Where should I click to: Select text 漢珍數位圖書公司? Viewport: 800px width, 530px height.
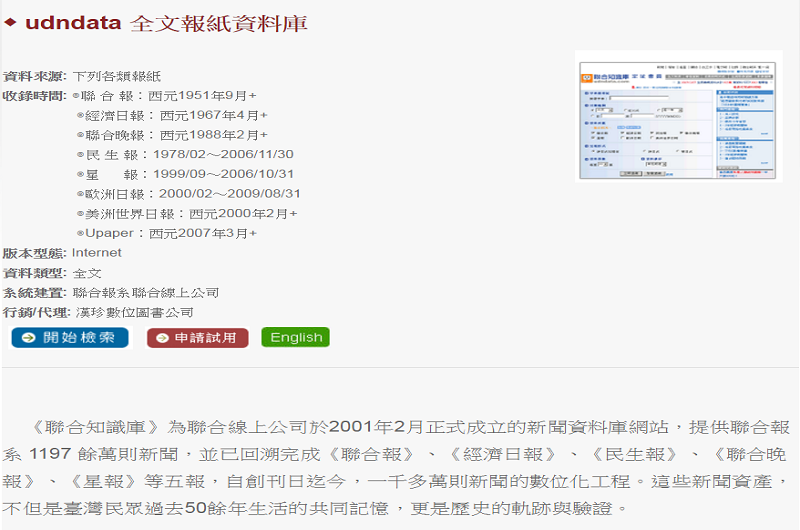point(135,313)
